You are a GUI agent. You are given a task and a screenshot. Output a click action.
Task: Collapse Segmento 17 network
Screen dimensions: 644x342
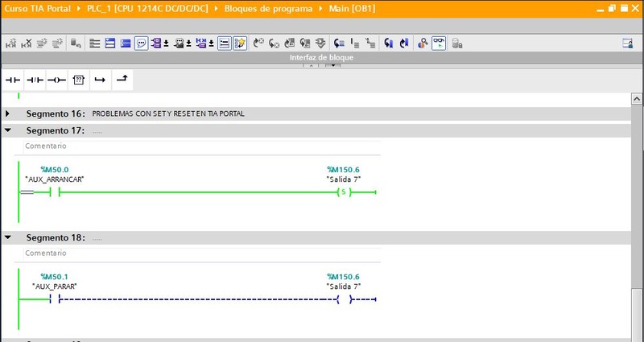click(8, 130)
